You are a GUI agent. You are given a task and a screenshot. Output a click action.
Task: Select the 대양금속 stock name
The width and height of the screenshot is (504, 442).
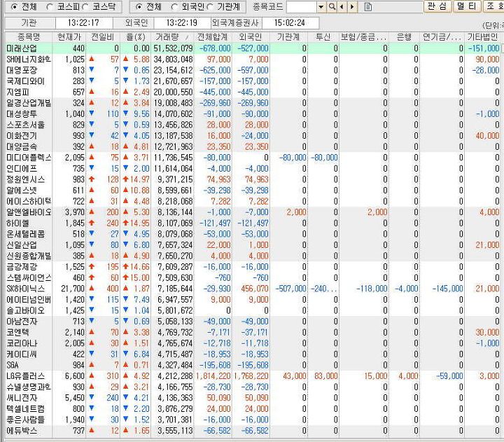click(22, 146)
